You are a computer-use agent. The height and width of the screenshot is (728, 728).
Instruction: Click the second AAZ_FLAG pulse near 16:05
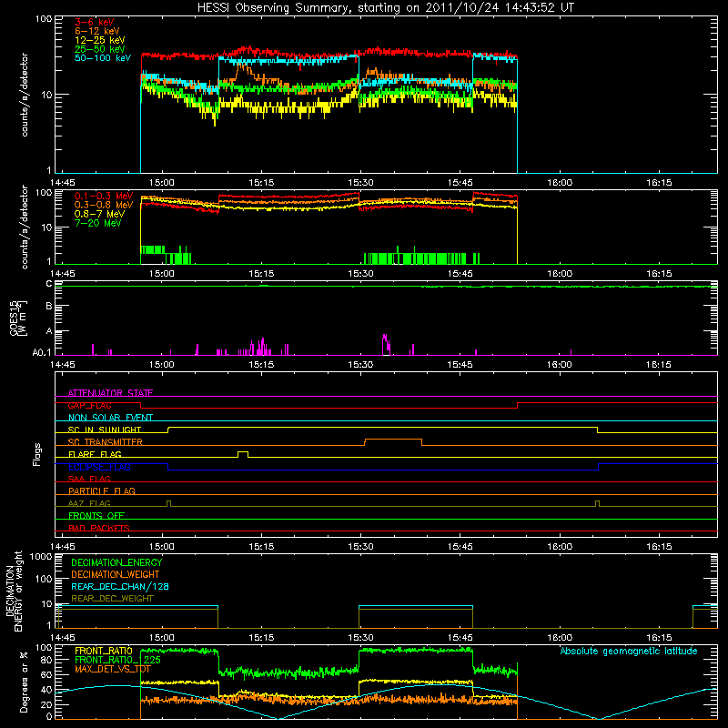(x=598, y=503)
